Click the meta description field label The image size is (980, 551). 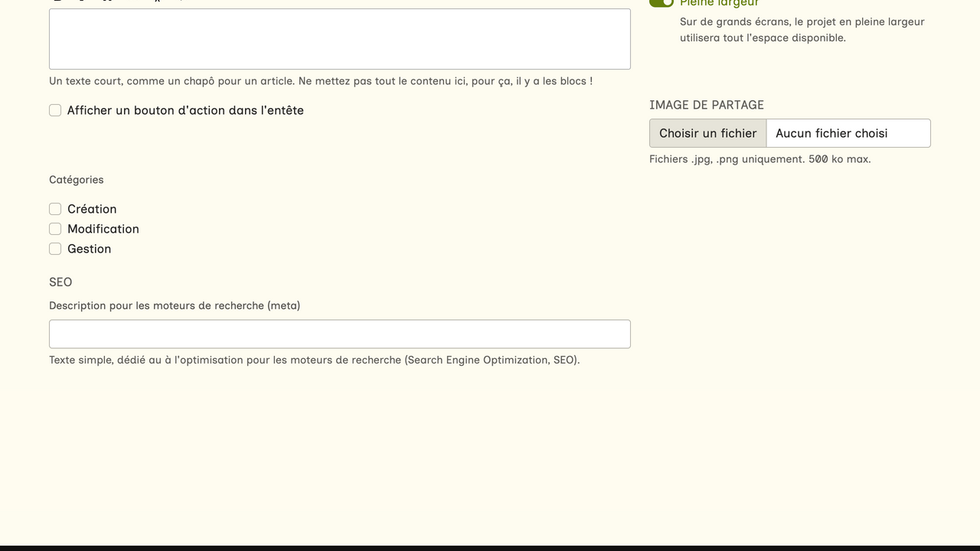tap(175, 305)
